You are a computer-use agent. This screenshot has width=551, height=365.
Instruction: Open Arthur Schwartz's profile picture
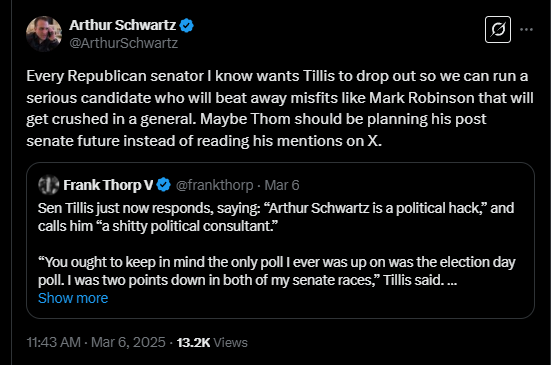(44, 34)
